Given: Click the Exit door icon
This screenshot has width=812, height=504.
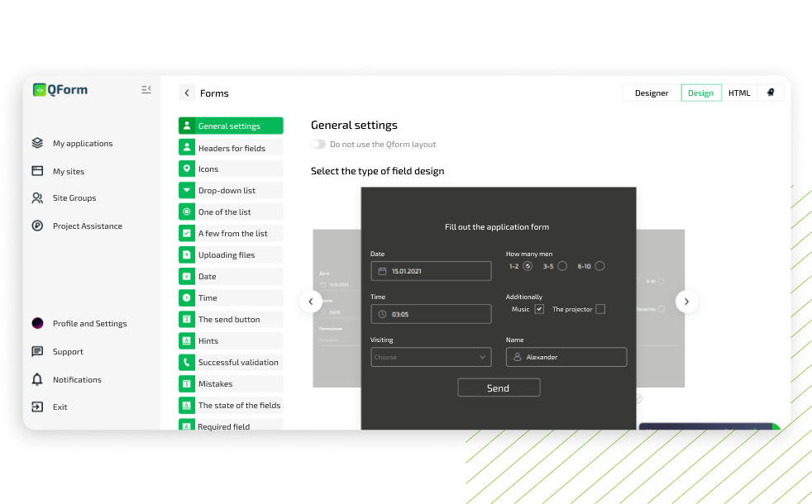Looking at the screenshot, I should point(37,407).
